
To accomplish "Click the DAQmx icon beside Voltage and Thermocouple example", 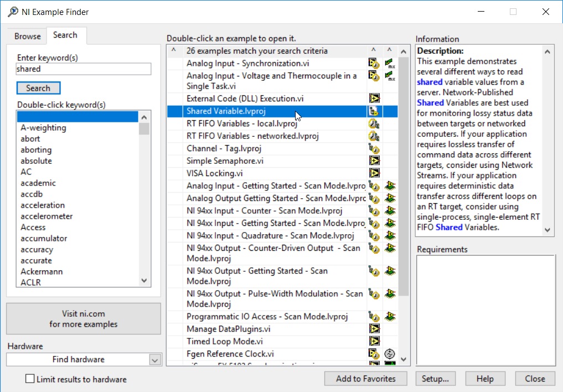I will (390, 76).
